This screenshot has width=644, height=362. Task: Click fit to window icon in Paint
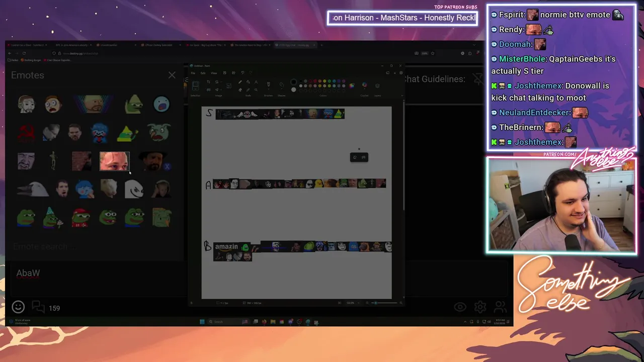coord(340,303)
